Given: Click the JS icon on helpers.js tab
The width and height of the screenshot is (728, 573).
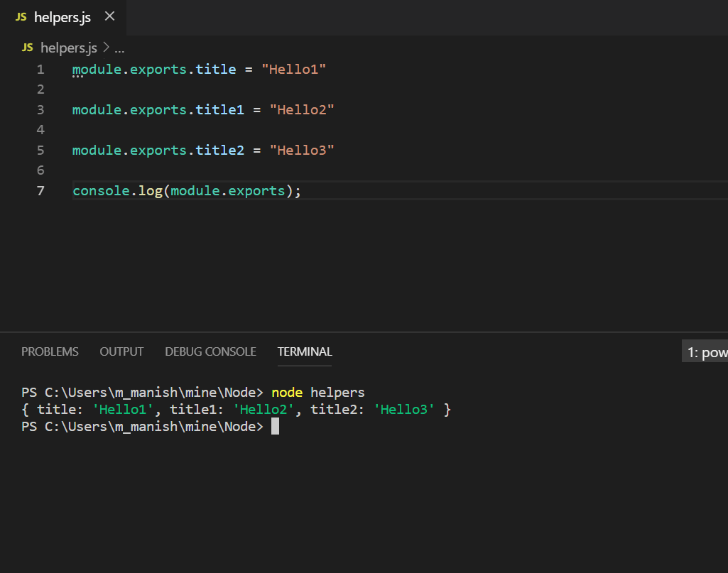Looking at the screenshot, I should pos(21,17).
